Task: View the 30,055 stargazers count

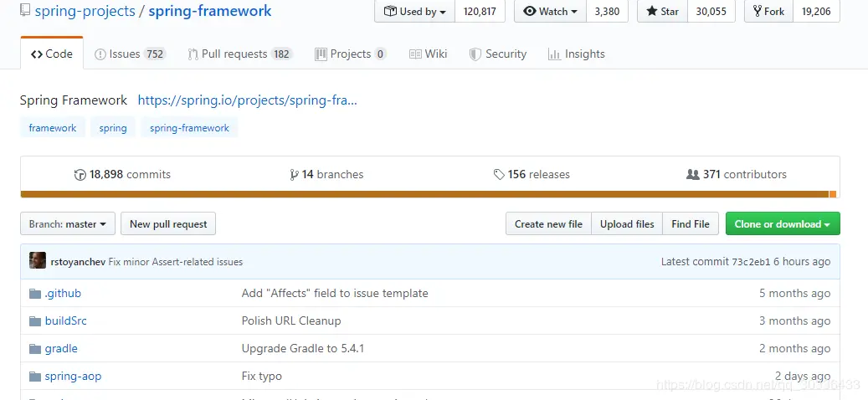Action: pyautogui.click(x=711, y=11)
